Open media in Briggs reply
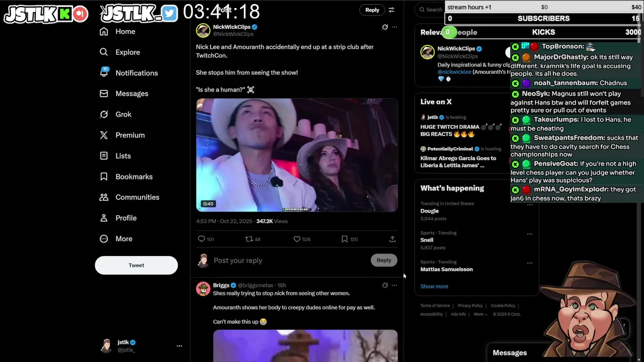Screen dimensions: 644x362 pyautogui.click(x=305, y=346)
